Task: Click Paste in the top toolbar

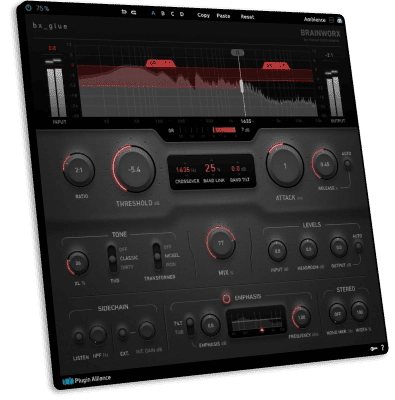Action: point(223,16)
